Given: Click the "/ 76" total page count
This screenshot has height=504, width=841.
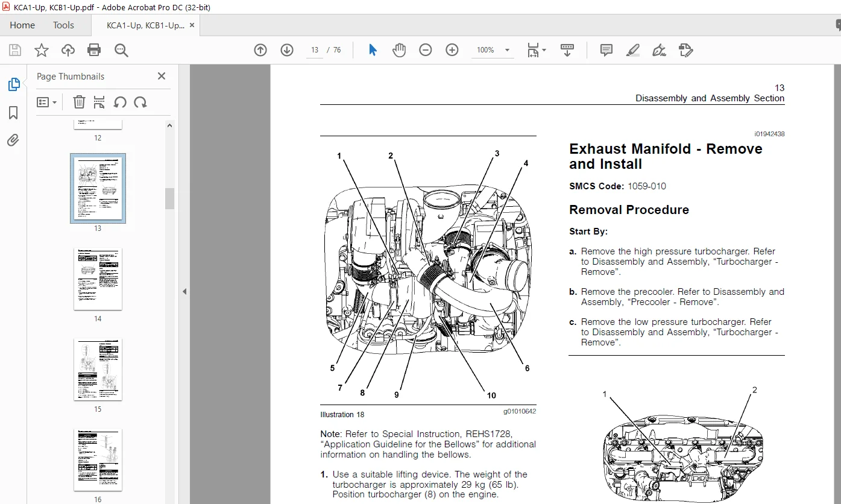Looking at the screenshot, I should 333,50.
